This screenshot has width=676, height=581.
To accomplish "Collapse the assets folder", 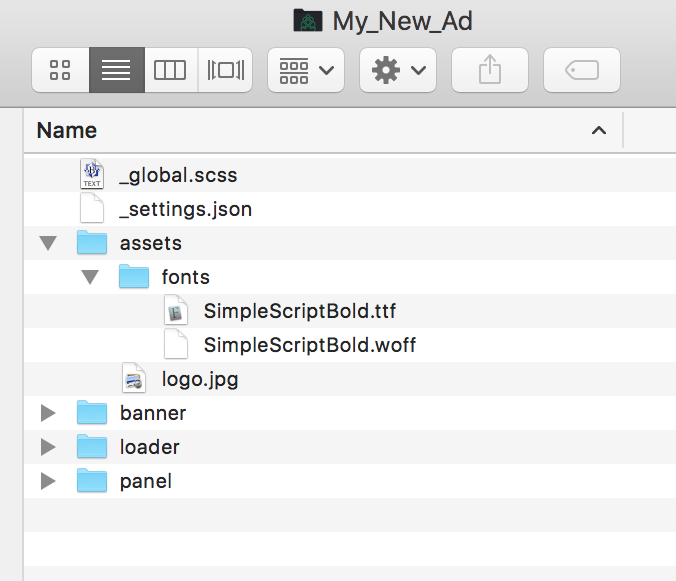I will [48, 243].
